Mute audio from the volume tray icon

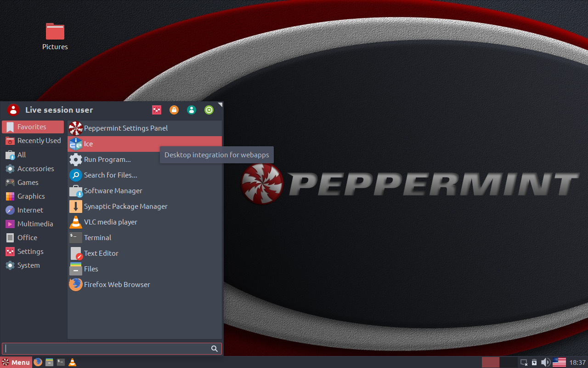[545, 362]
